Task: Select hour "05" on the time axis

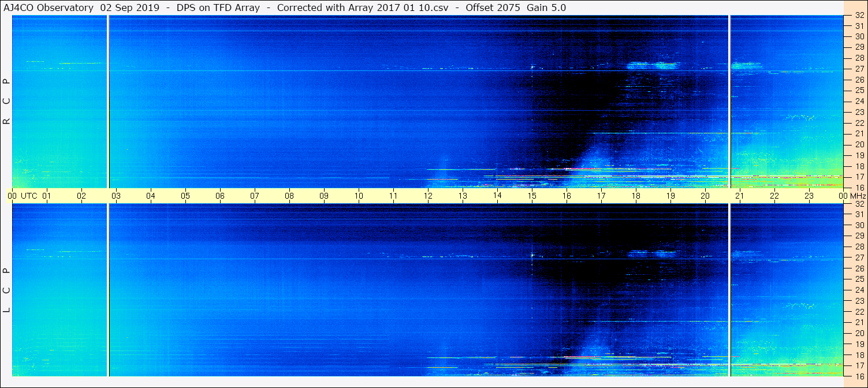Action: click(185, 196)
